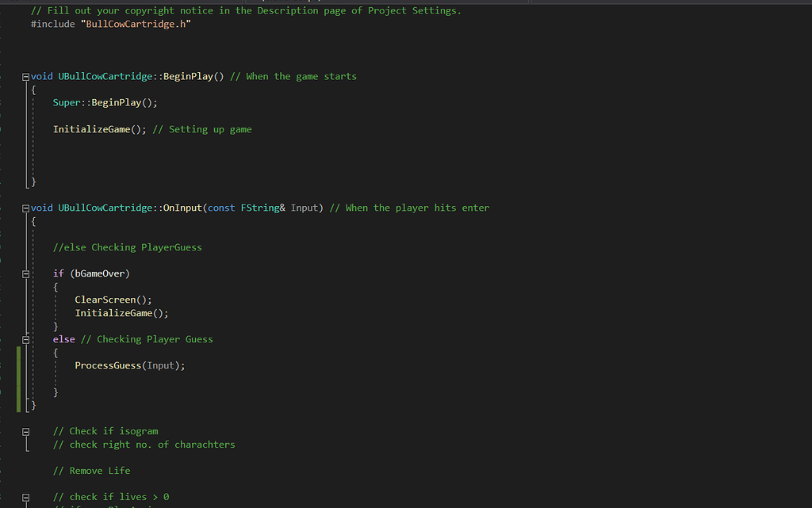The image size is (812, 508).
Task: Collapse the 'check if lives > 0' region
Action: (25, 496)
